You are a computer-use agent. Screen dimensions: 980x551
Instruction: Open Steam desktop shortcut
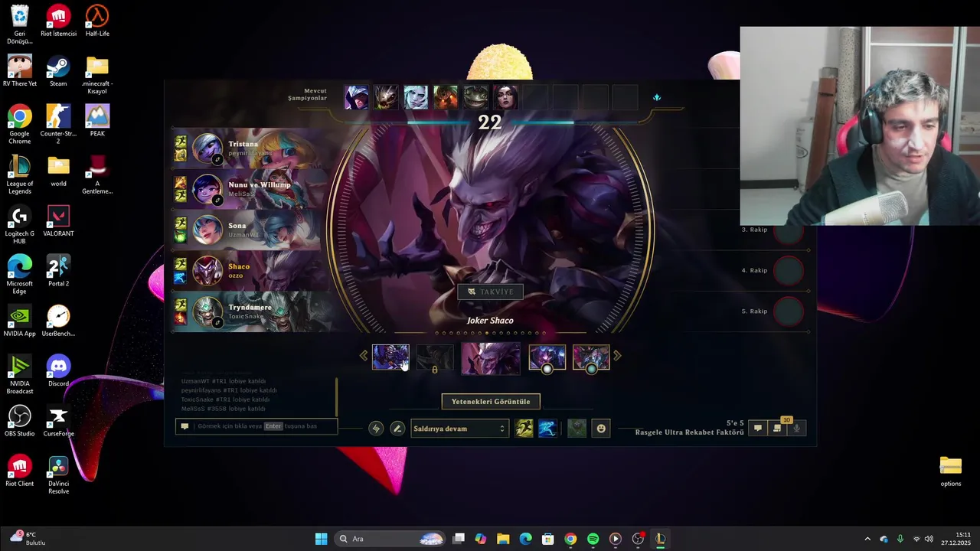pos(58,71)
